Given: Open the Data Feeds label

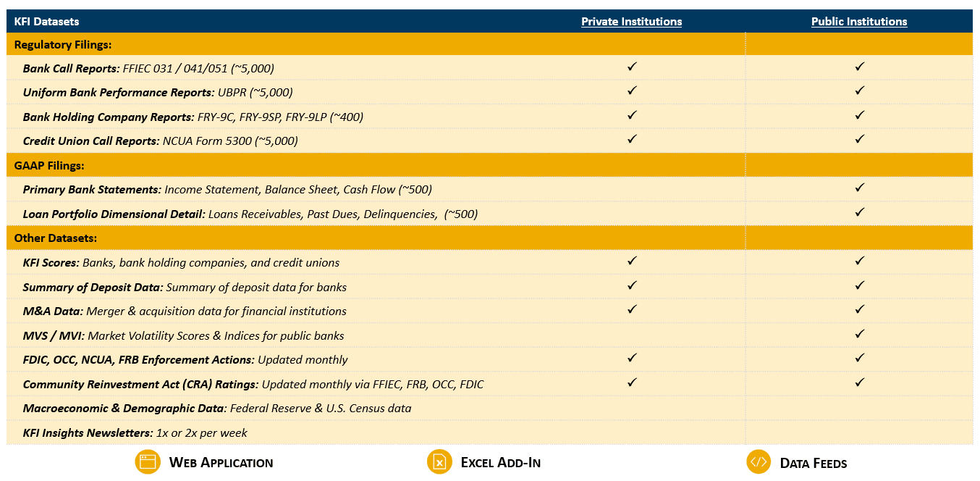Looking at the screenshot, I should [x=813, y=463].
